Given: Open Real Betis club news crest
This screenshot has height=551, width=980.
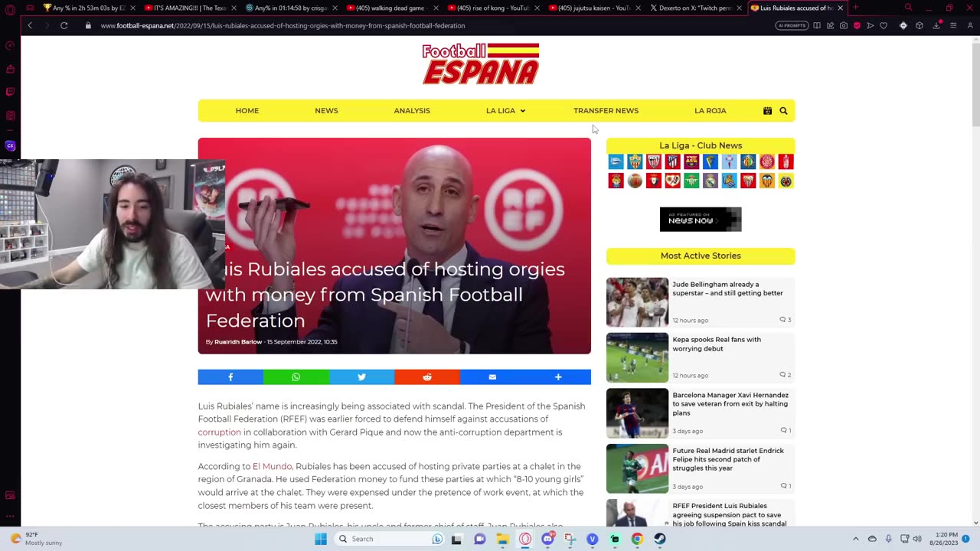Looking at the screenshot, I should point(691,181).
